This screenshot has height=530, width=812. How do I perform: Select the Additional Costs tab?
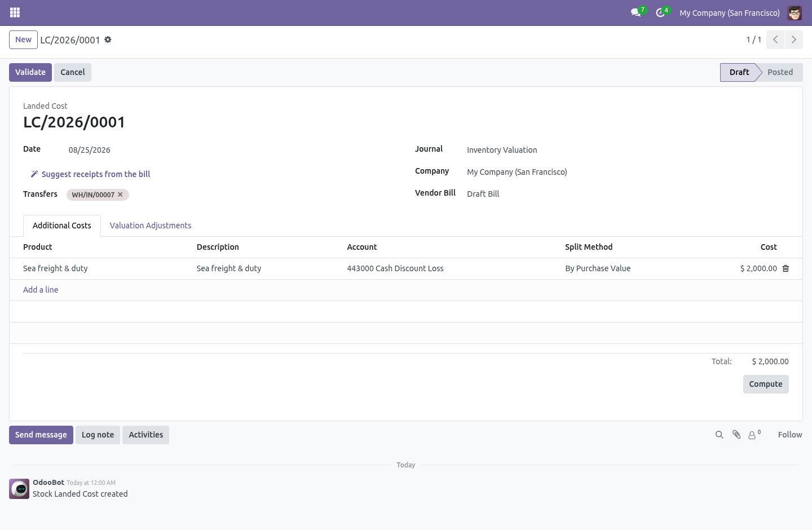pyautogui.click(x=62, y=226)
